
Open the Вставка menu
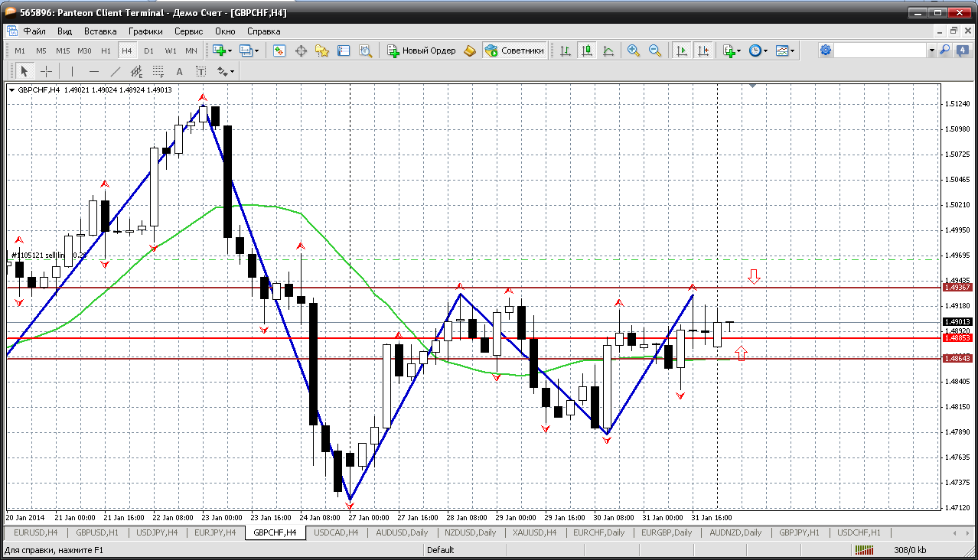pos(100,31)
